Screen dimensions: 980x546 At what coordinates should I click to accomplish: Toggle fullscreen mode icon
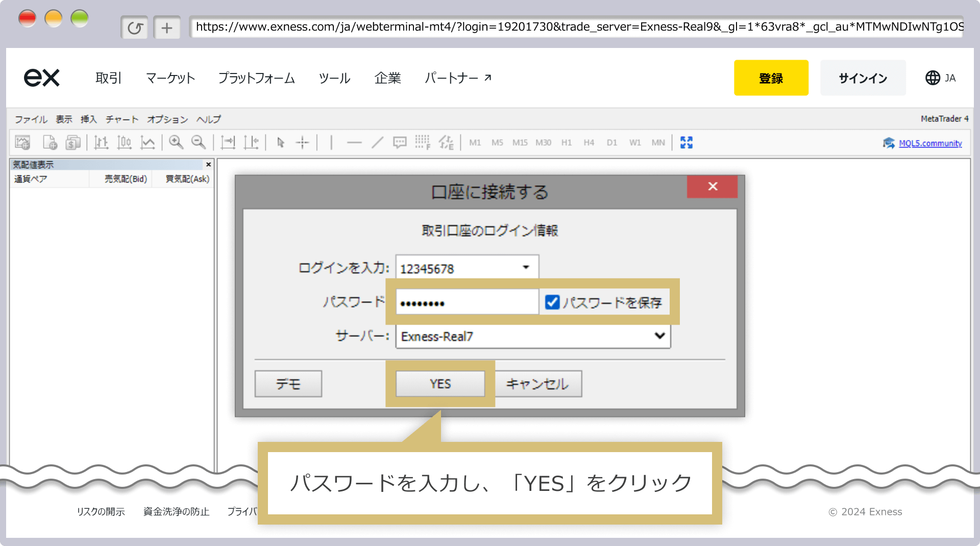(x=687, y=142)
